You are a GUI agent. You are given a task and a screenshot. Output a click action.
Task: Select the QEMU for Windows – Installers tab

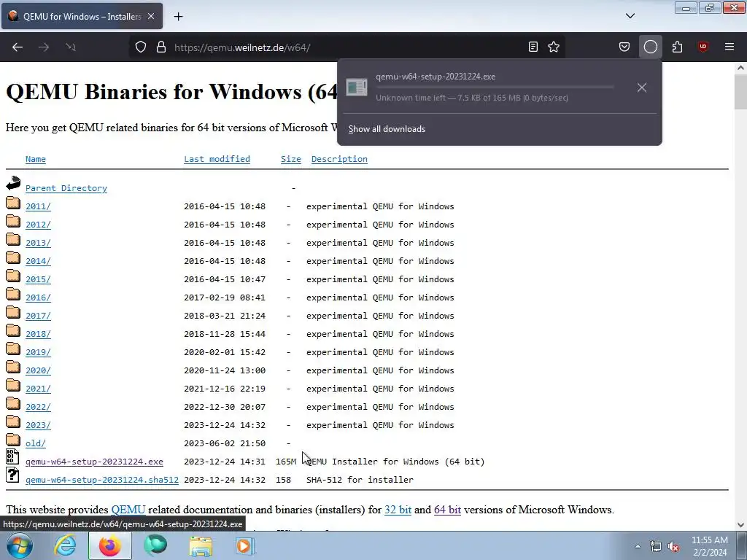coord(82,16)
